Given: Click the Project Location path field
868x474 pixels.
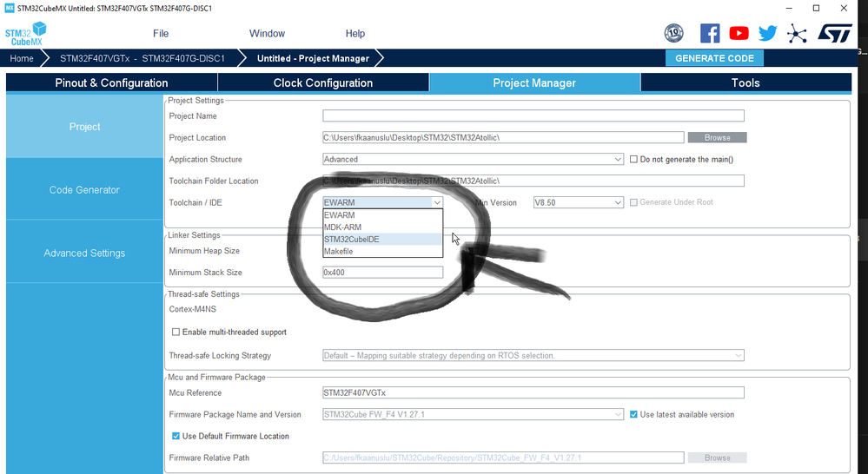Looking at the screenshot, I should tap(503, 137).
